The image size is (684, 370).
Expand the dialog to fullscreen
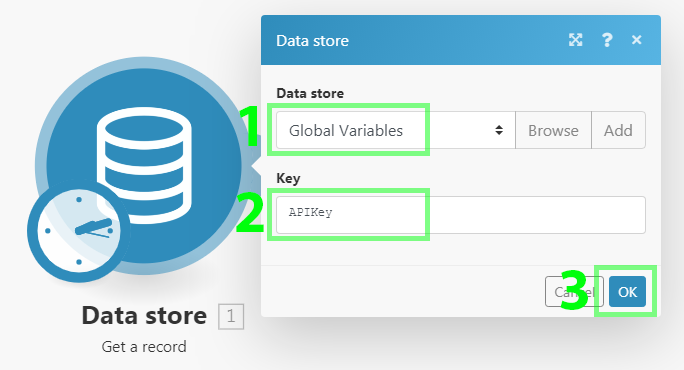(575, 40)
